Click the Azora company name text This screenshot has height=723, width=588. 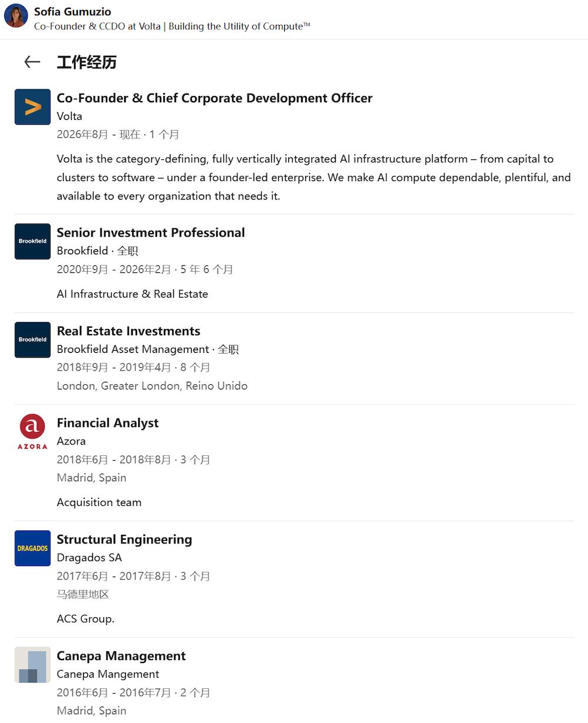pyautogui.click(x=71, y=441)
